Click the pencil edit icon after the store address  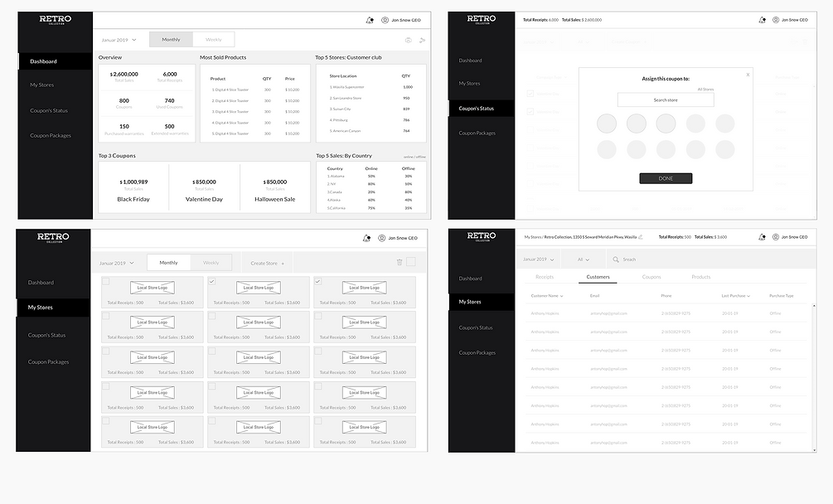click(641, 237)
